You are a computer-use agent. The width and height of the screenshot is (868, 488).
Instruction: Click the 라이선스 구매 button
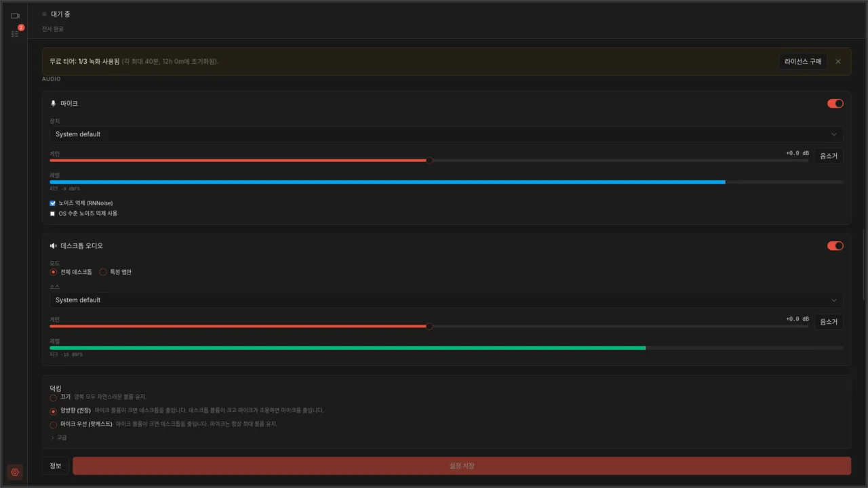point(803,62)
